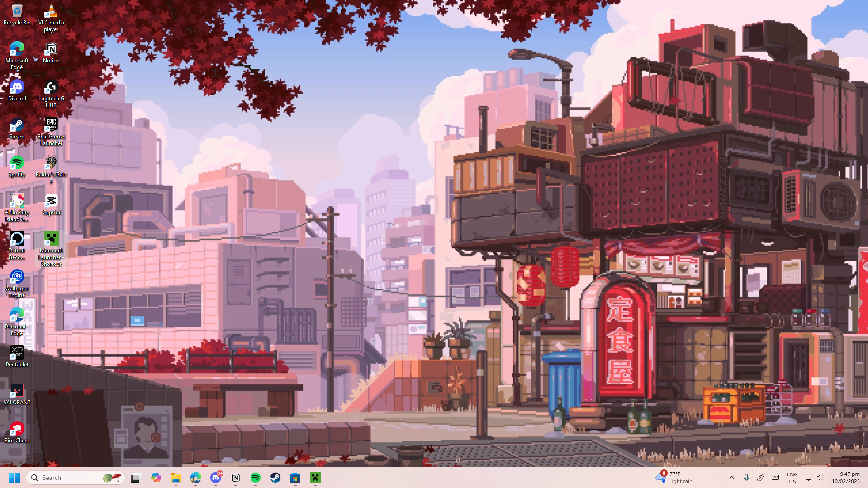Open the Start menu
Viewport: 868px width, 488px height.
pyautogui.click(x=14, y=478)
